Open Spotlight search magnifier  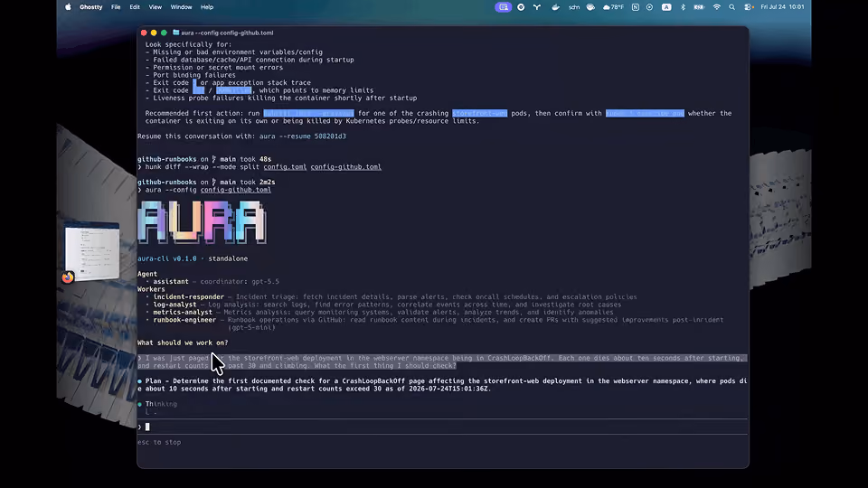pyautogui.click(x=731, y=7)
